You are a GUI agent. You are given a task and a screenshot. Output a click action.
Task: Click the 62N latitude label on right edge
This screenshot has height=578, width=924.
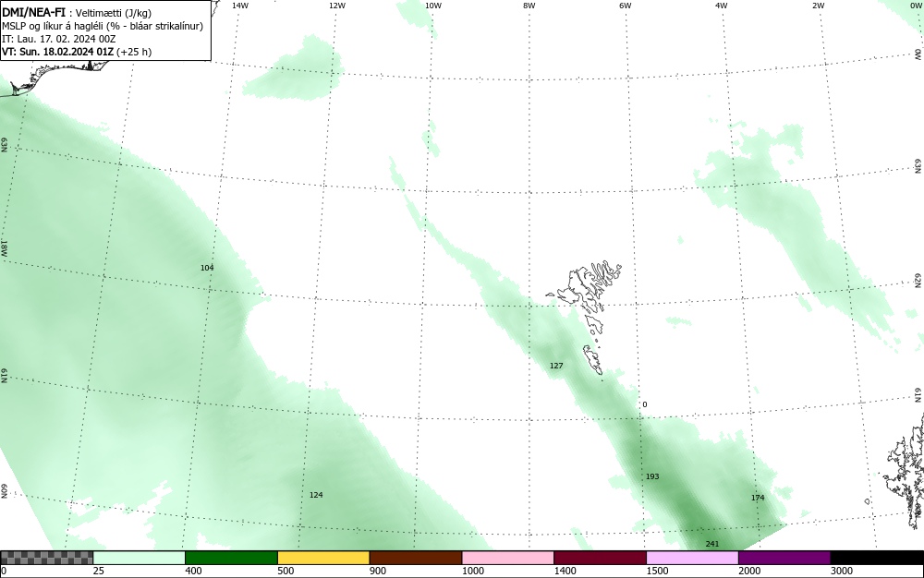click(x=918, y=280)
